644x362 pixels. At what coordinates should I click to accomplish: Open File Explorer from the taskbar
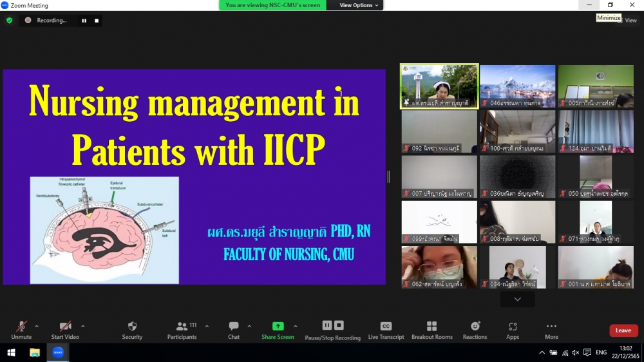tap(35, 352)
